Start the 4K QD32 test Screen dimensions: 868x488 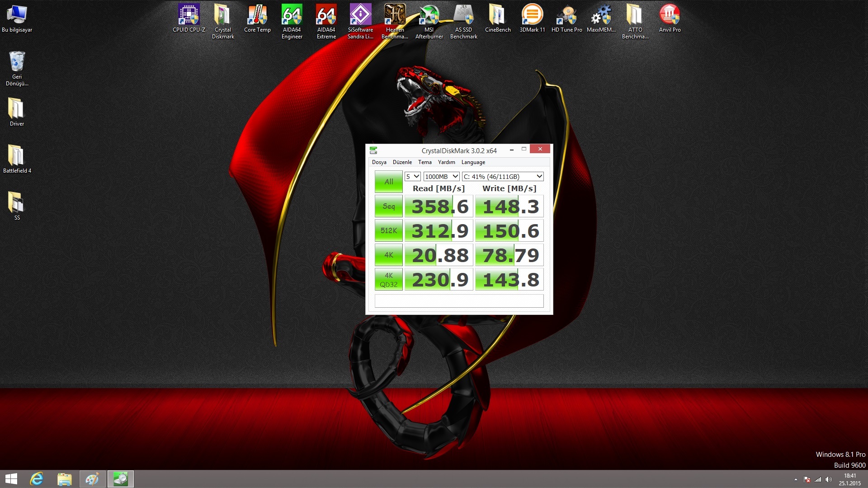click(x=388, y=279)
